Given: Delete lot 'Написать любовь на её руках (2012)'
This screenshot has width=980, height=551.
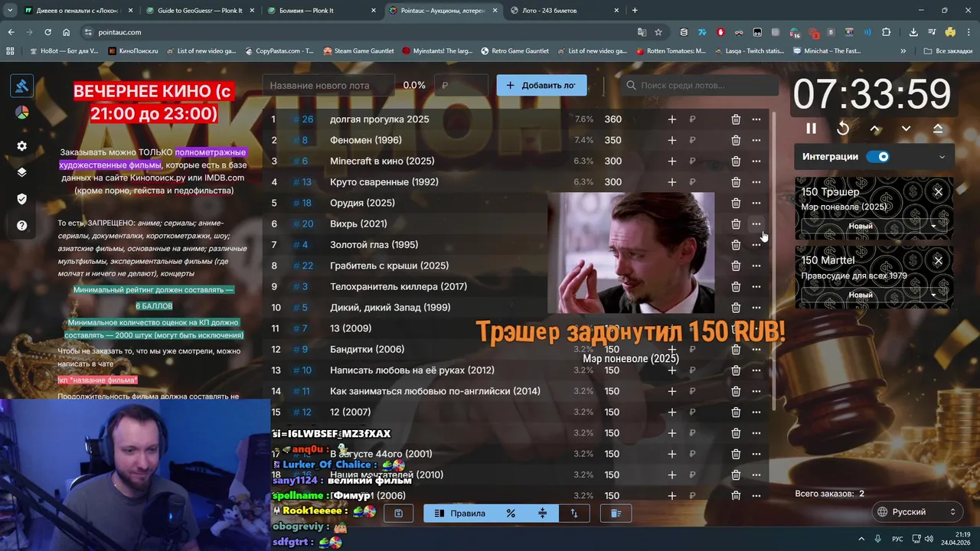Looking at the screenshot, I should click(x=736, y=370).
